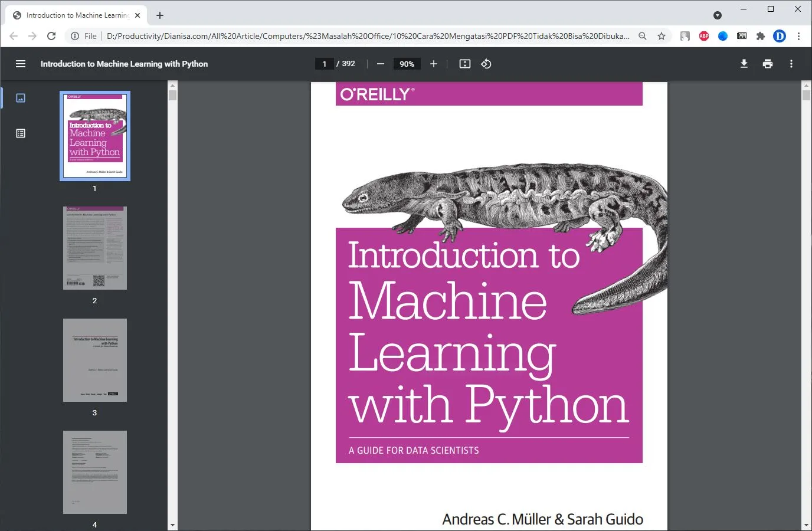Click the fit to page button

tap(465, 64)
